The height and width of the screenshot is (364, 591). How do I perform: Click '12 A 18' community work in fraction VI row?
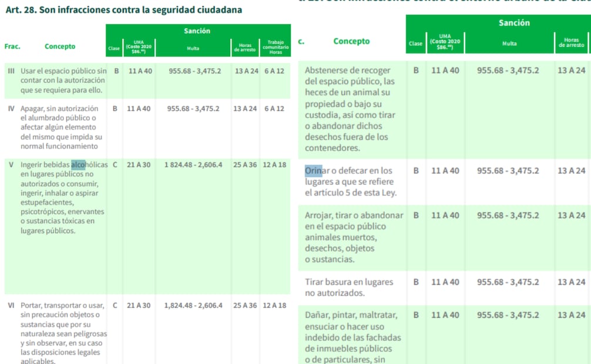point(274,305)
